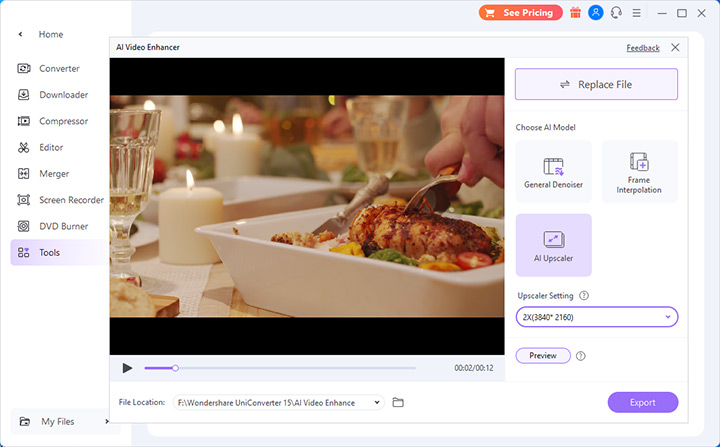Go back using the Home arrow
The height and width of the screenshot is (447, 720).
coord(20,34)
